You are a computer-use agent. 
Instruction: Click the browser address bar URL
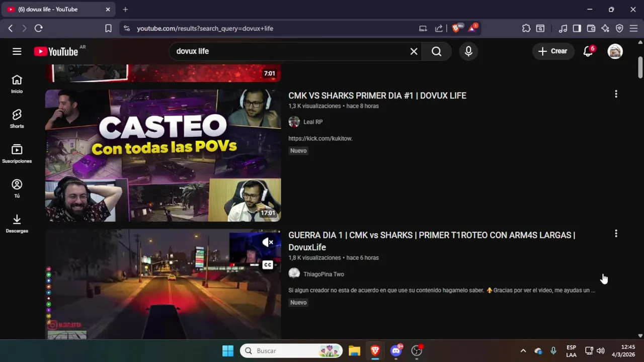[205, 29]
